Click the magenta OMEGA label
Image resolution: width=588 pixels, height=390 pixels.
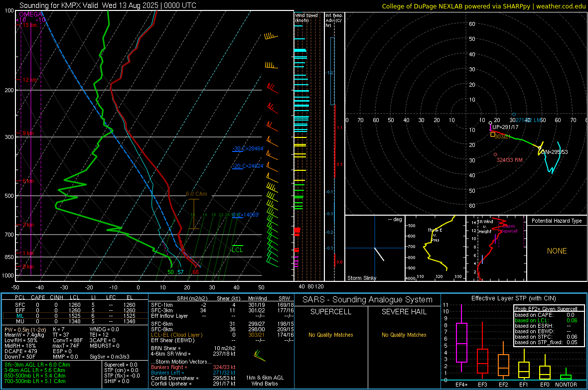[30, 14]
